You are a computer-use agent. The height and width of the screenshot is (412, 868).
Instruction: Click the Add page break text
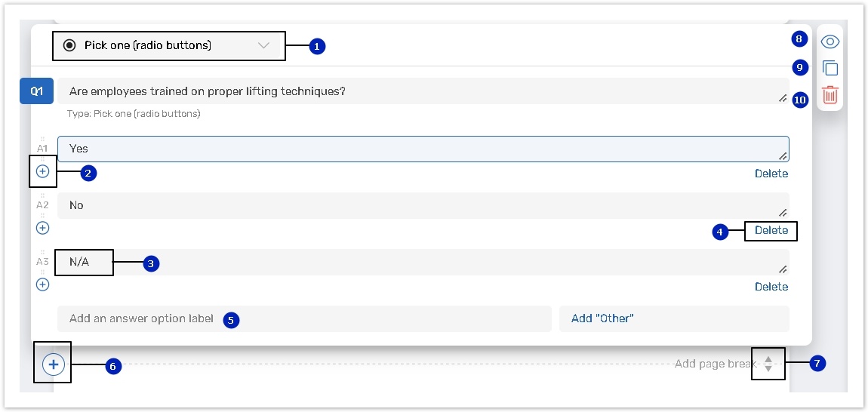click(714, 364)
